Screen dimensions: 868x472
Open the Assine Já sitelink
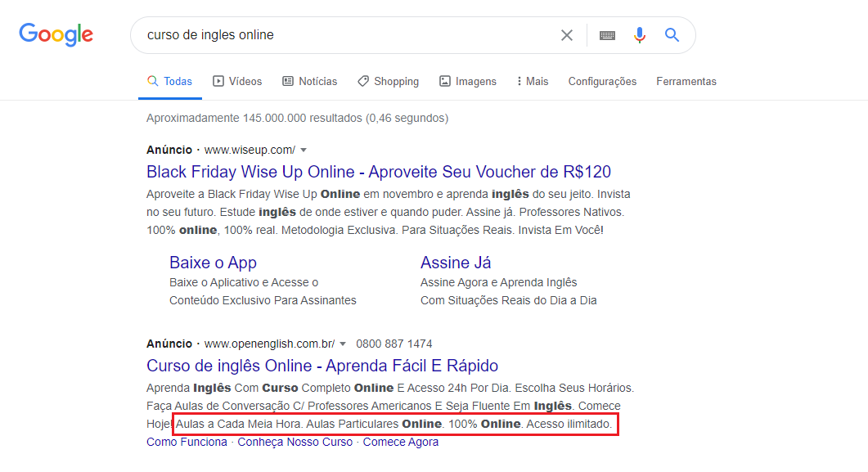[456, 263]
